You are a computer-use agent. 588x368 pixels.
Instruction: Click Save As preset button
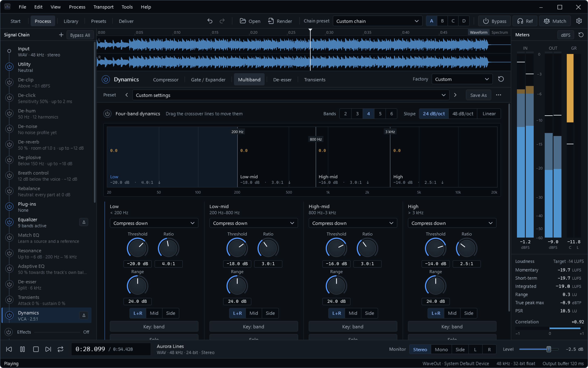pos(478,95)
